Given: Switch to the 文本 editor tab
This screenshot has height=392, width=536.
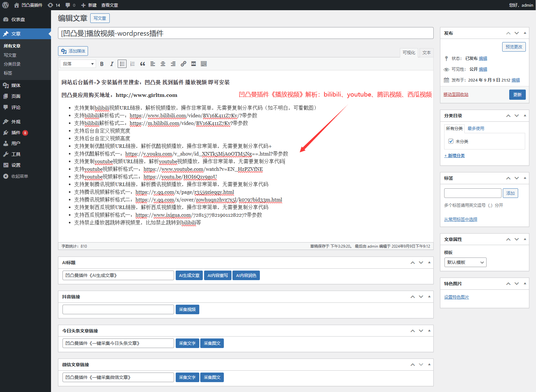Looking at the screenshot, I should coord(426,53).
